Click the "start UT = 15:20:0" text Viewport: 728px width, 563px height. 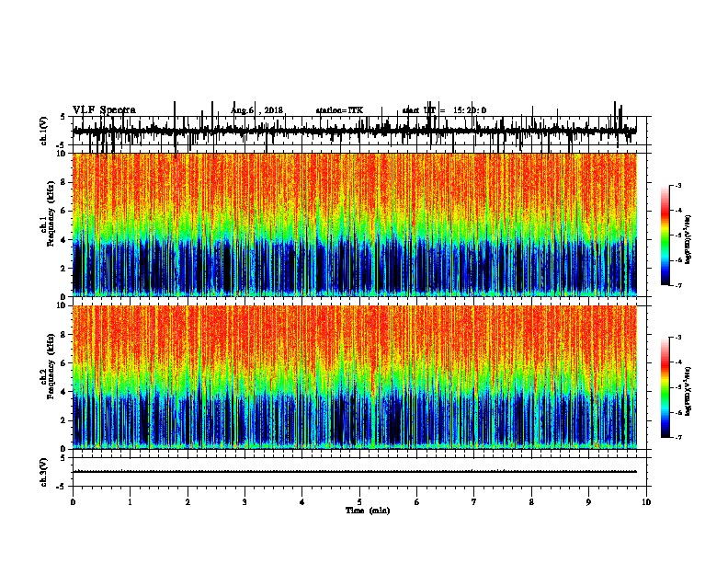click(444, 110)
